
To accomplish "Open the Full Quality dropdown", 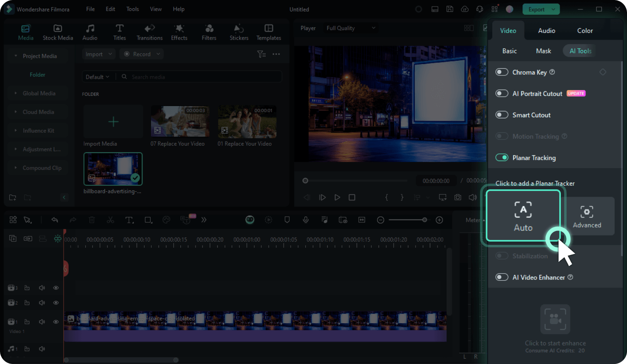I will pos(351,28).
